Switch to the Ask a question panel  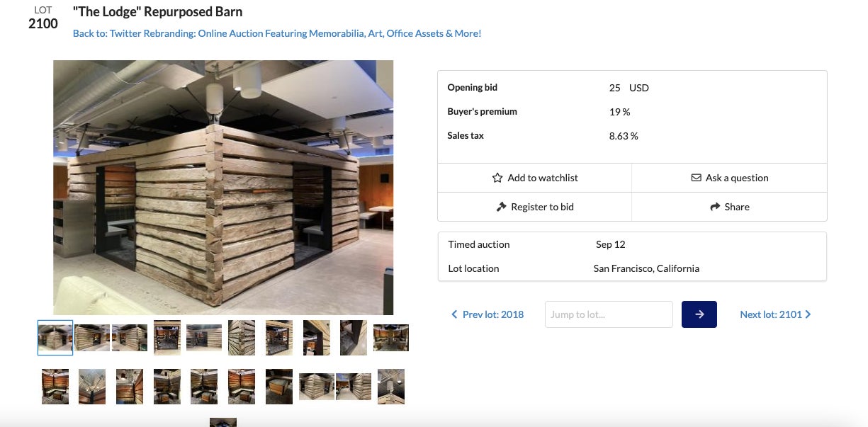(x=730, y=178)
